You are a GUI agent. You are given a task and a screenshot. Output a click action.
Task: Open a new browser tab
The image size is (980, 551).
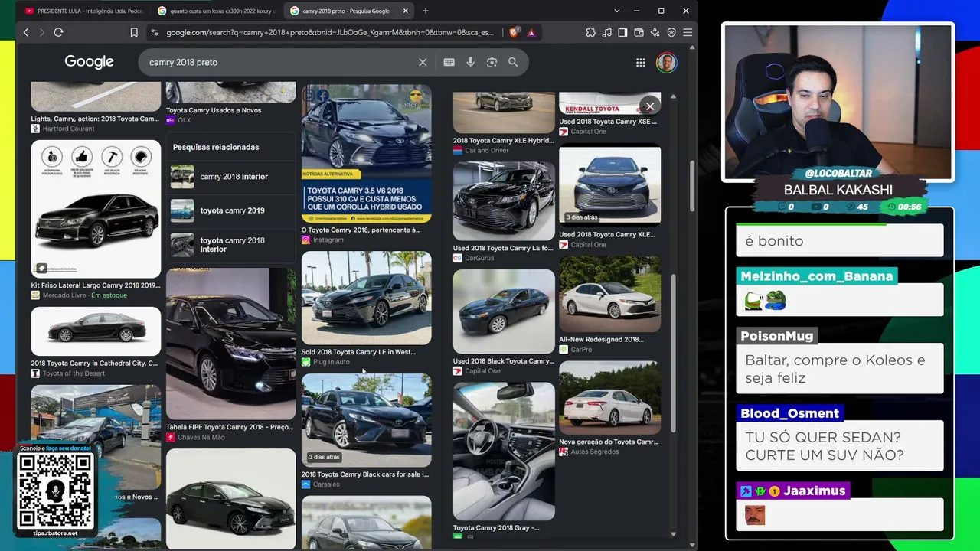point(426,11)
